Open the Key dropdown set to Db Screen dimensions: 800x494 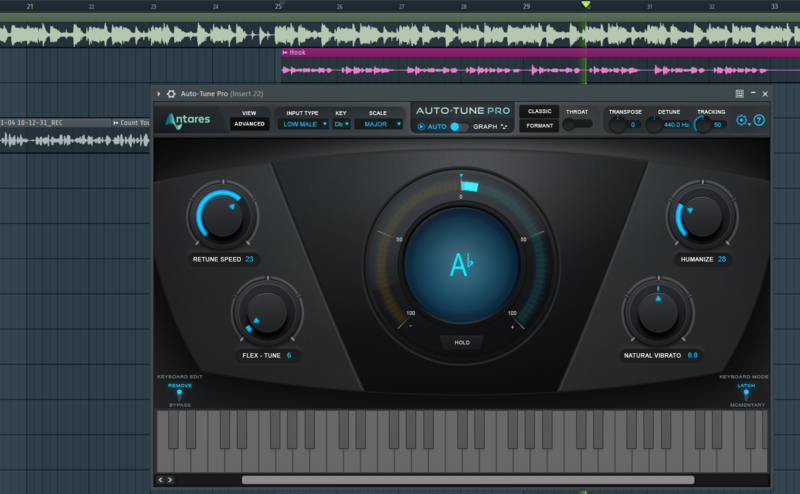341,125
